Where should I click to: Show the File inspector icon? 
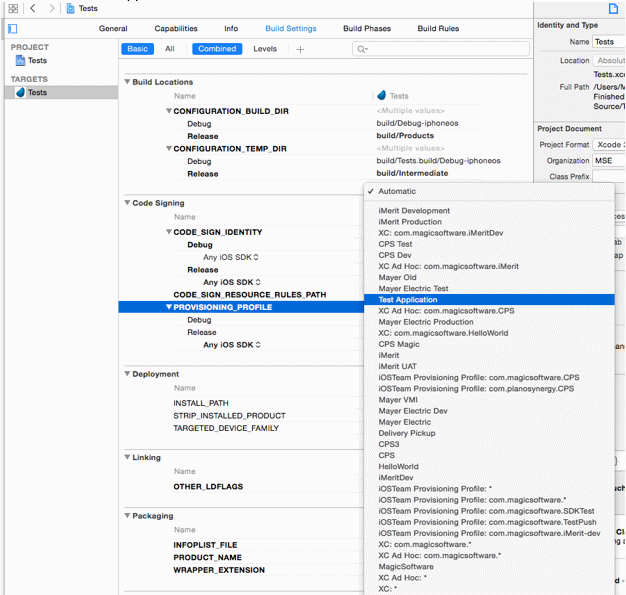pos(613,8)
